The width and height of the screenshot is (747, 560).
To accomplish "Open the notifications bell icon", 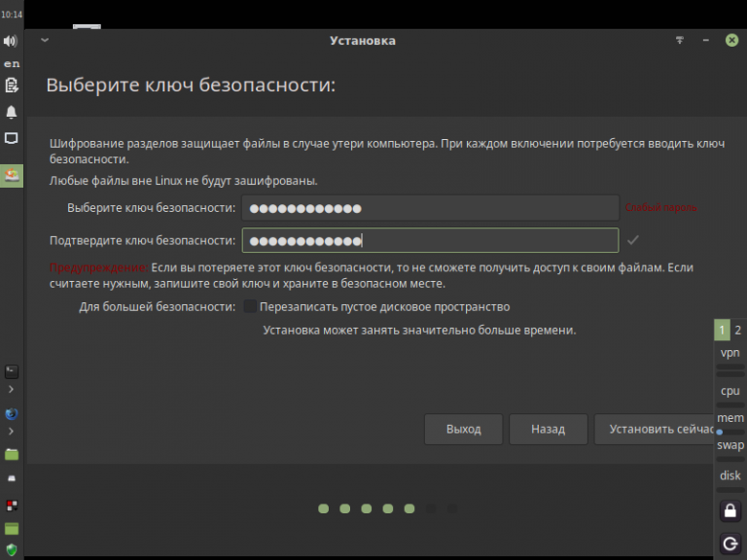I will pyautogui.click(x=11, y=112).
